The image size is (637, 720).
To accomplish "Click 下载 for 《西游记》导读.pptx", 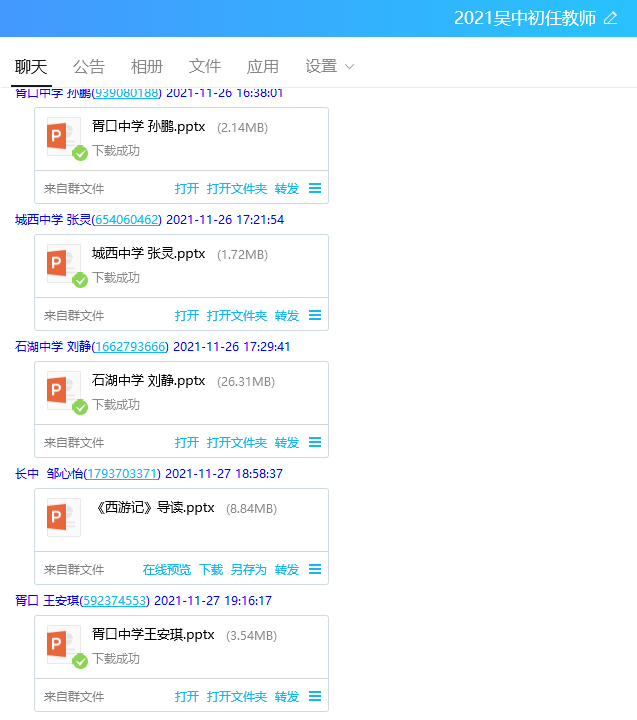I will tap(211, 570).
